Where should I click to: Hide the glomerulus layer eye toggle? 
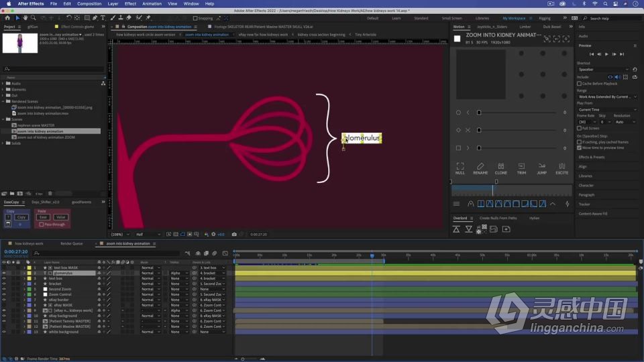pyautogui.click(x=4, y=273)
